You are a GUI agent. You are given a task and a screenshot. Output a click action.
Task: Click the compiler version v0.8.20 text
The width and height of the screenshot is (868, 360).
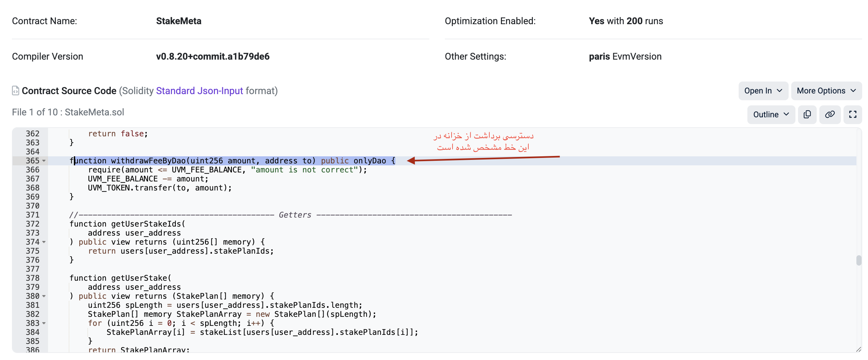pyautogui.click(x=213, y=56)
